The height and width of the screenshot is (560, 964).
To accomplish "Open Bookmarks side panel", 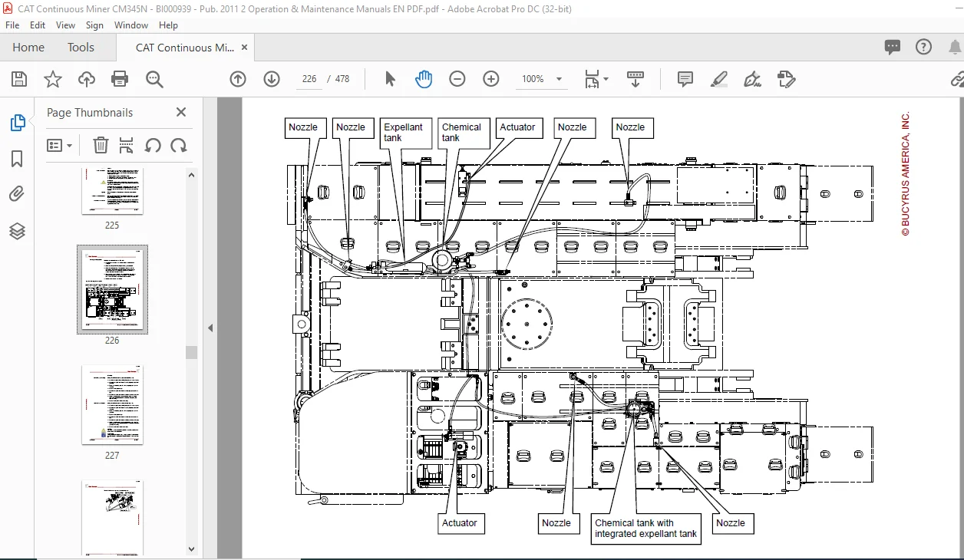I will click(x=17, y=159).
